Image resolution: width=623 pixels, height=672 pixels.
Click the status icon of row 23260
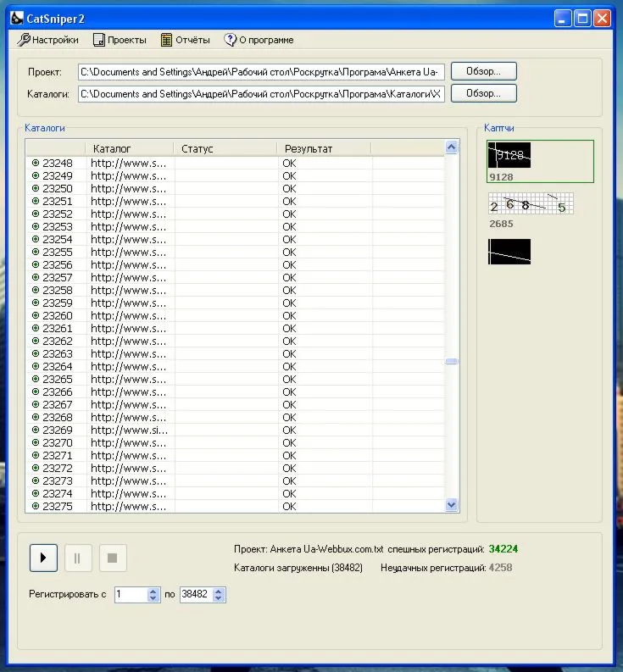36,315
